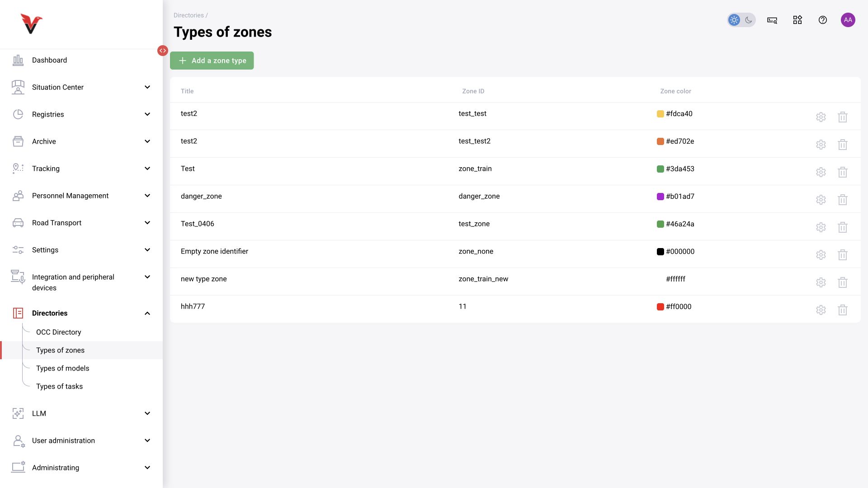Click the help question mark icon
Viewport: 868px width, 488px height.
tap(823, 20)
